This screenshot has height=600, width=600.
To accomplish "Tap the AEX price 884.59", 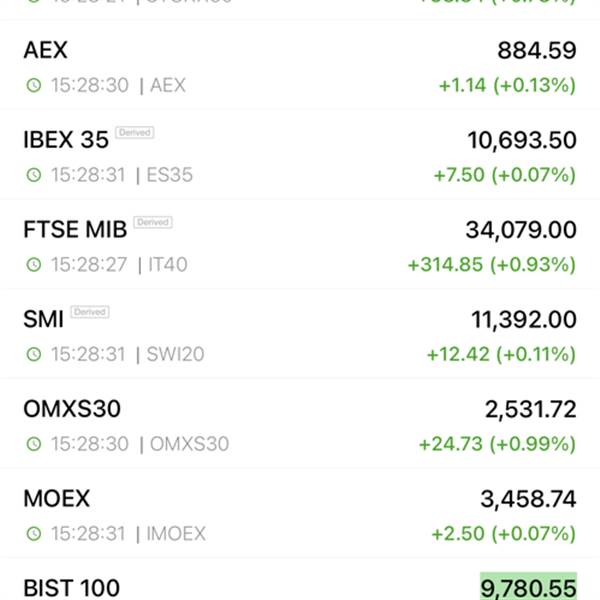I will [537, 51].
